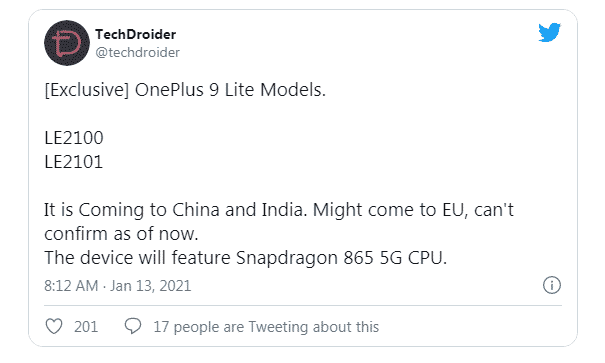Click the TechDroider display name
Screen dimensions: 605x363
coord(135,34)
